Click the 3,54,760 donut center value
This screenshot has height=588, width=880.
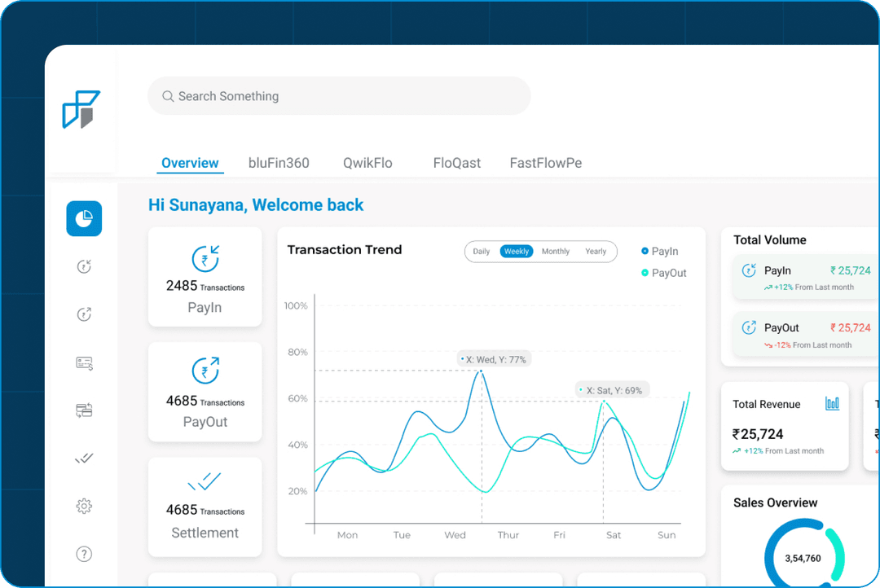[x=803, y=558]
